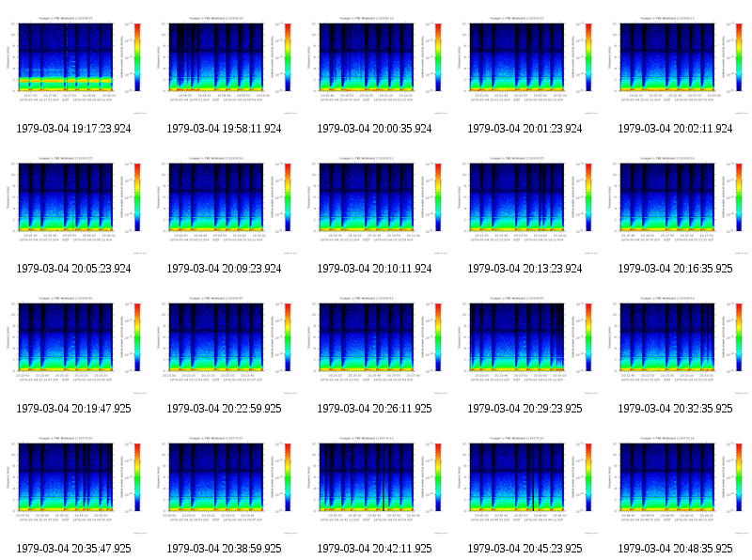Screen dimensions: 752x560
Task: Open spectrogram thumbnail for 20:45:23.925
Action: (526, 485)
